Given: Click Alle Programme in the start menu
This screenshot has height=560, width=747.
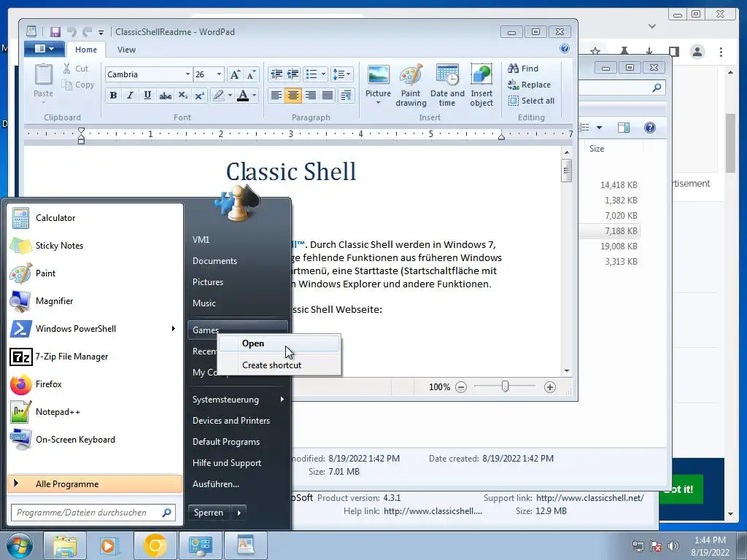Looking at the screenshot, I should [x=95, y=484].
